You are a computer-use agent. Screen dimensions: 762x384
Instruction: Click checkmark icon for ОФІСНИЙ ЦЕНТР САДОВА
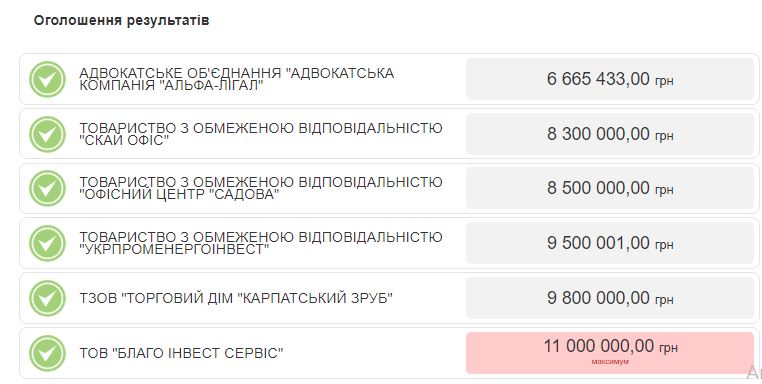click(47, 189)
